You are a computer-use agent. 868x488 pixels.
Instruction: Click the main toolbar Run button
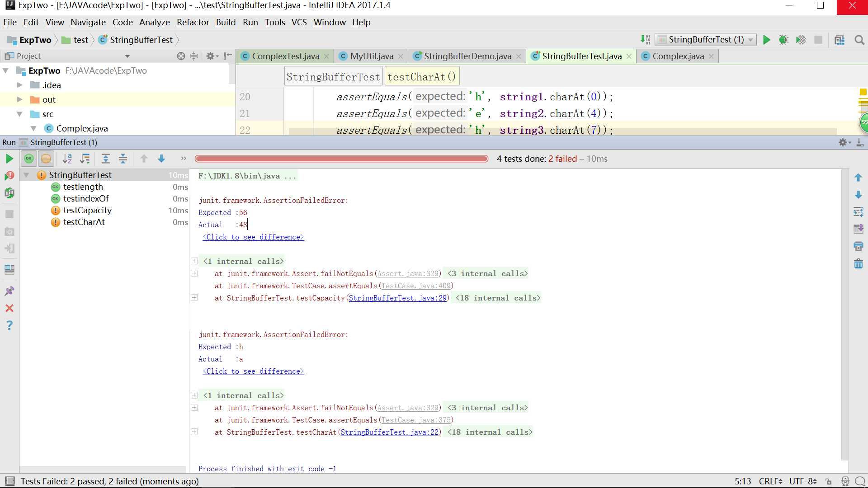(x=767, y=40)
